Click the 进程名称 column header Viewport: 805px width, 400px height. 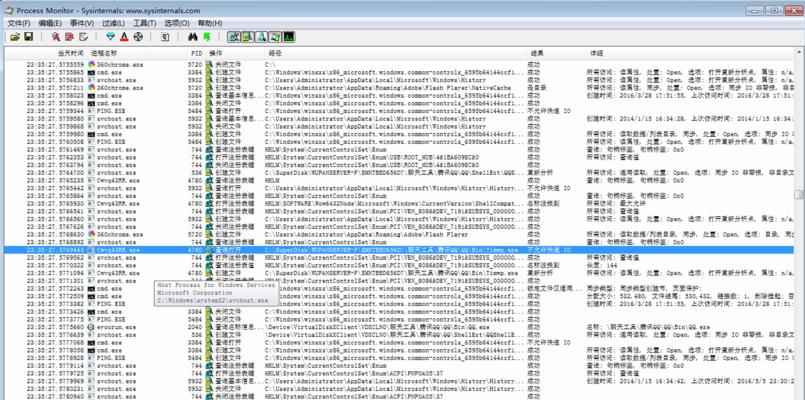(x=104, y=53)
